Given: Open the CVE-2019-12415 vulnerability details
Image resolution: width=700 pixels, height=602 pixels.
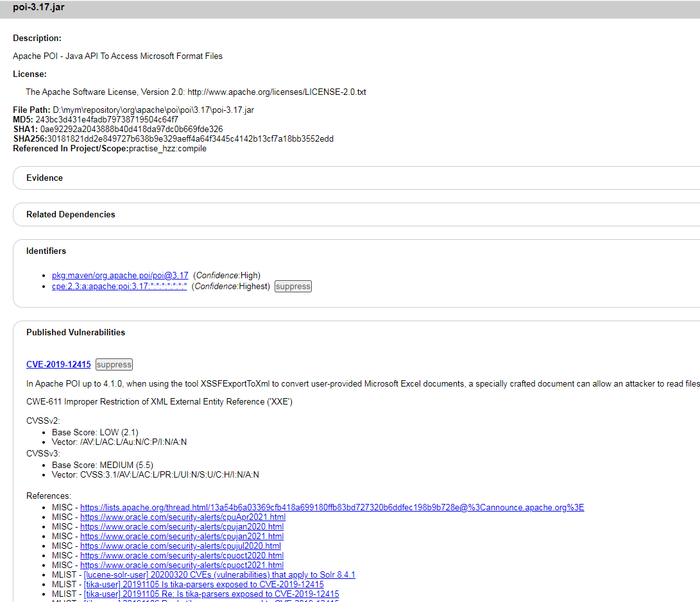Looking at the screenshot, I should pyautogui.click(x=58, y=364).
